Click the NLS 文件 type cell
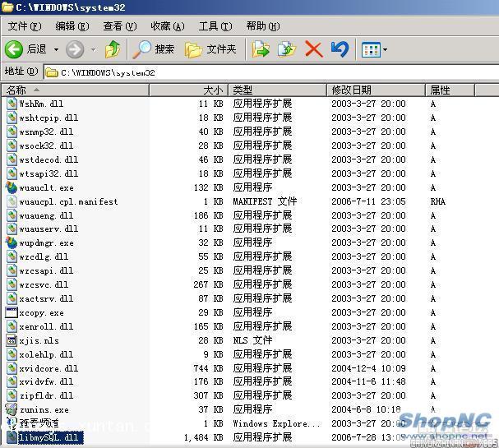The width and height of the screenshot is (499, 448). pos(252,341)
